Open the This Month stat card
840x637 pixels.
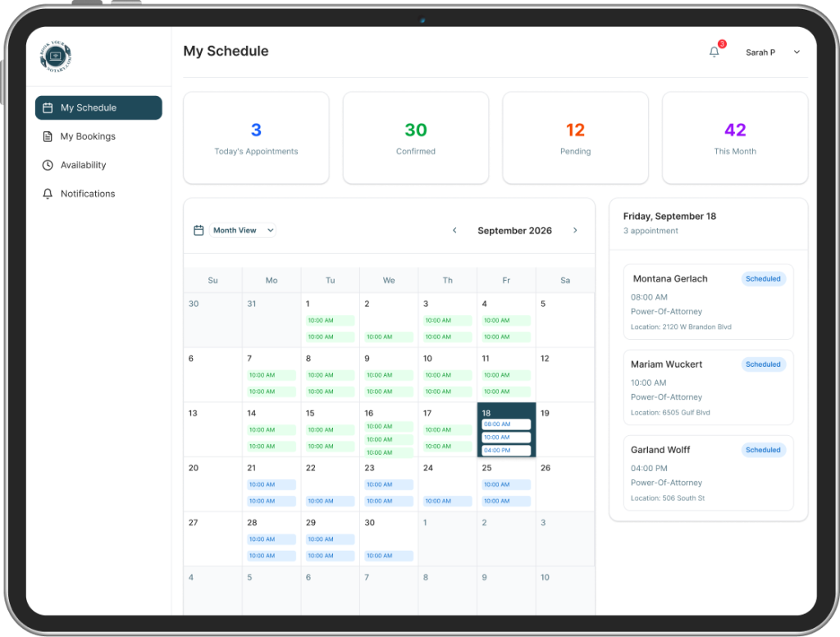coord(735,138)
